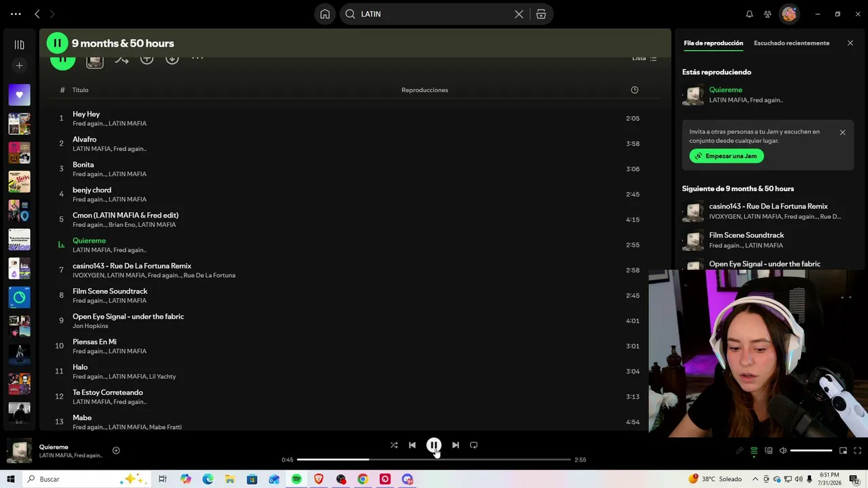Viewport: 868px width, 488px height.
Task: Click the search field containing LATIN
Action: pyautogui.click(x=434, y=14)
